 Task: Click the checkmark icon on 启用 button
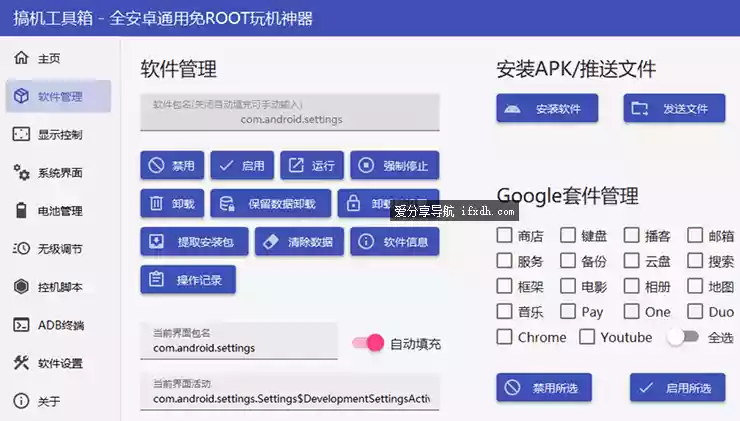pyautogui.click(x=226, y=165)
